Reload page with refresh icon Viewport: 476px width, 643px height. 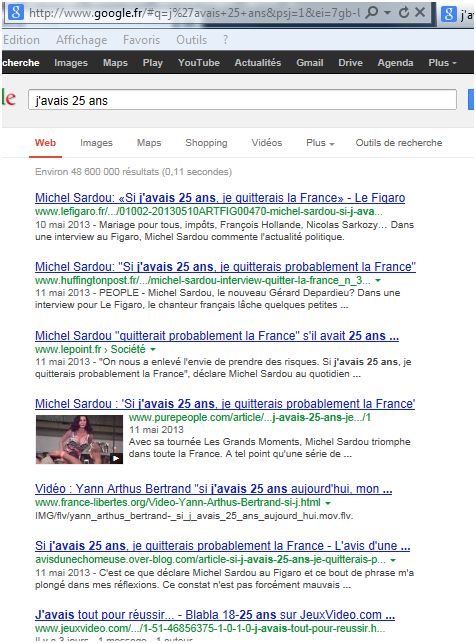[x=404, y=12]
